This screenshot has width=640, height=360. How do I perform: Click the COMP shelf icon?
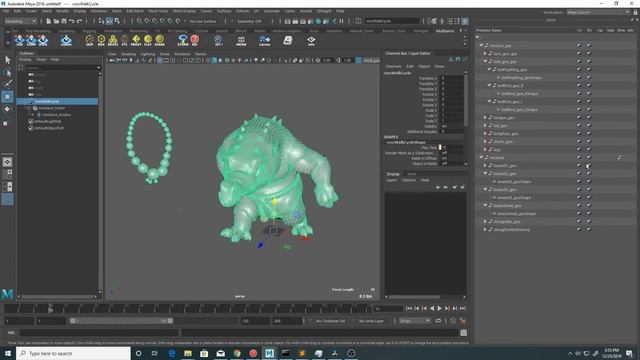(x=31, y=40)
